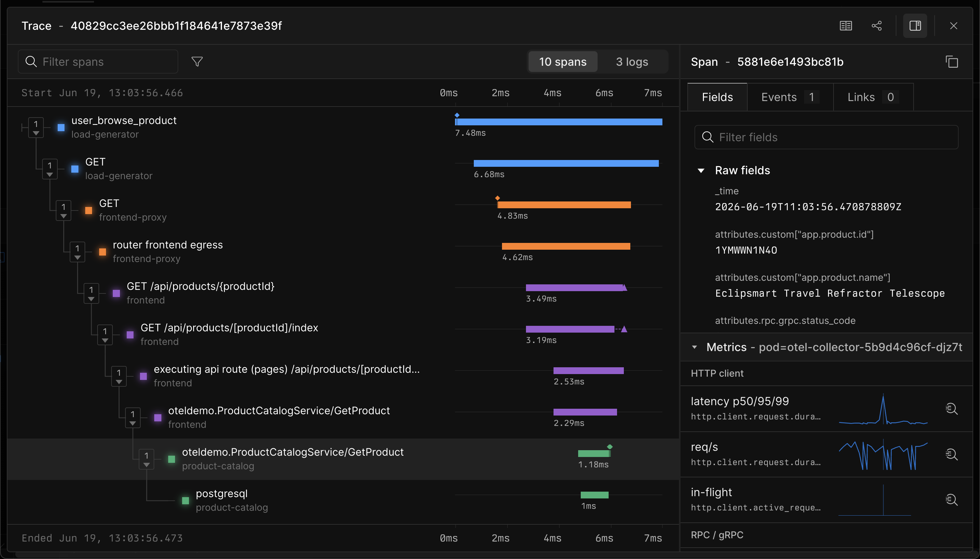Click the blue 7.48ms duration bar
The height and width of the screenshot is (559, 980).
559,122
